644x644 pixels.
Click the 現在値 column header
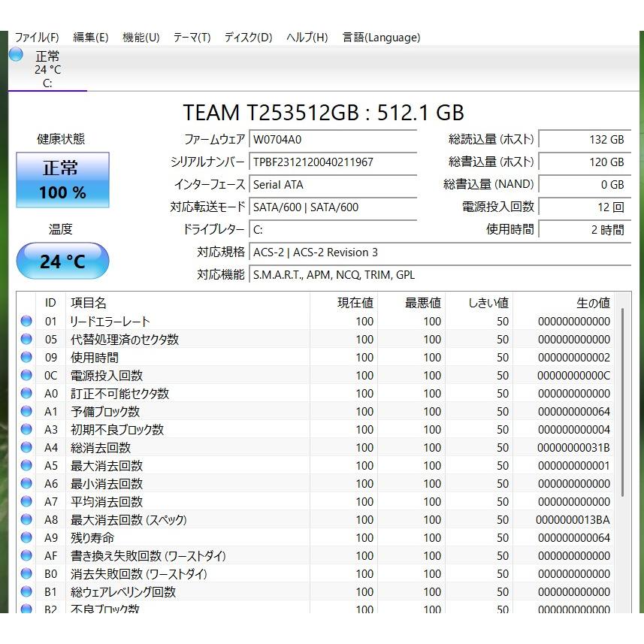pyautogui.click(x=343, y=303)
